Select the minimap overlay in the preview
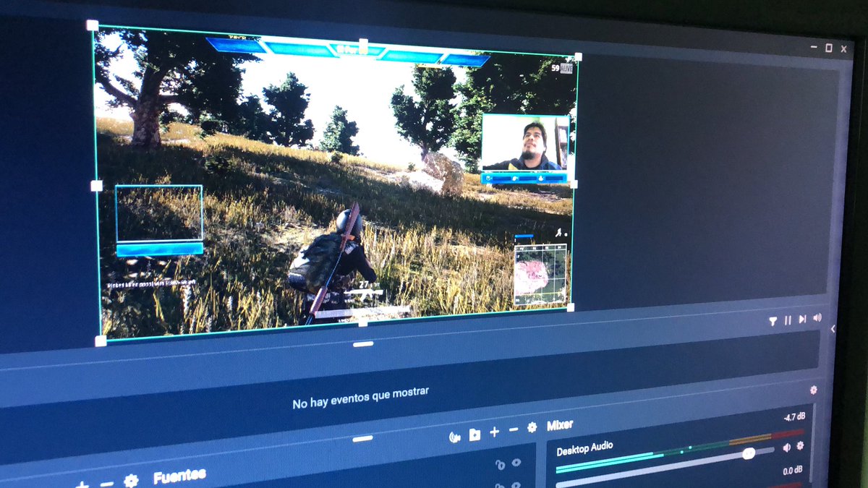Image resolution: width=868 pixels, height=488 pixels. coord(540,274)
